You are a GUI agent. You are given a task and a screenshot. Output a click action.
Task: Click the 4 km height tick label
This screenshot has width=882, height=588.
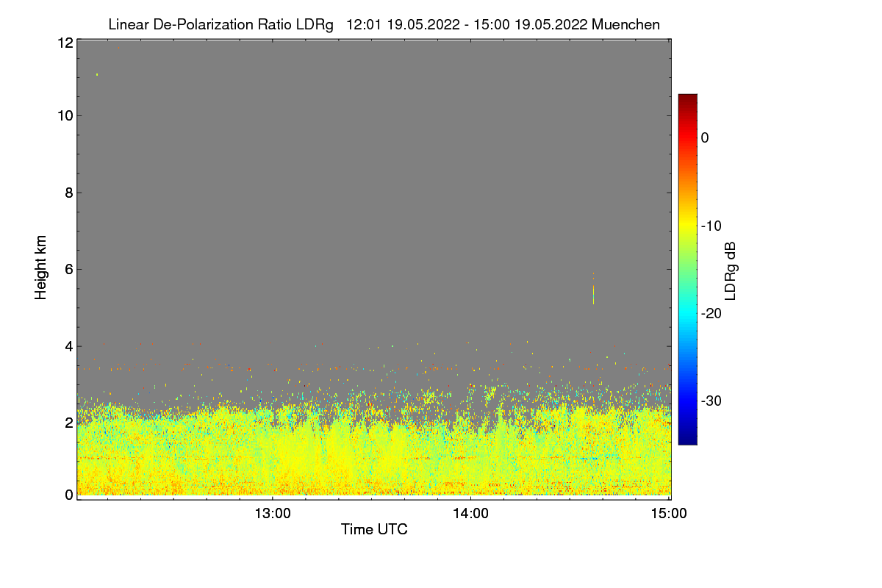[x=69, y=346]
